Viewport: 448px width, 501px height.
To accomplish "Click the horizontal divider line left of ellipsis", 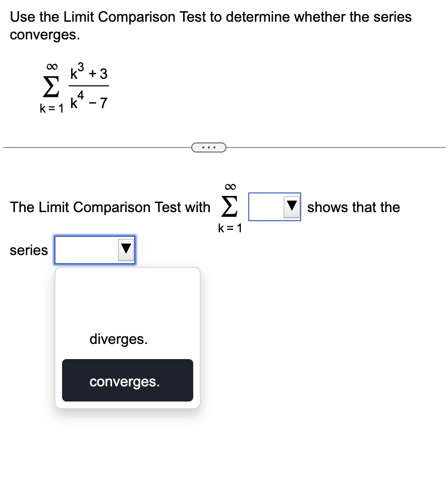I will tap(97, 147).
